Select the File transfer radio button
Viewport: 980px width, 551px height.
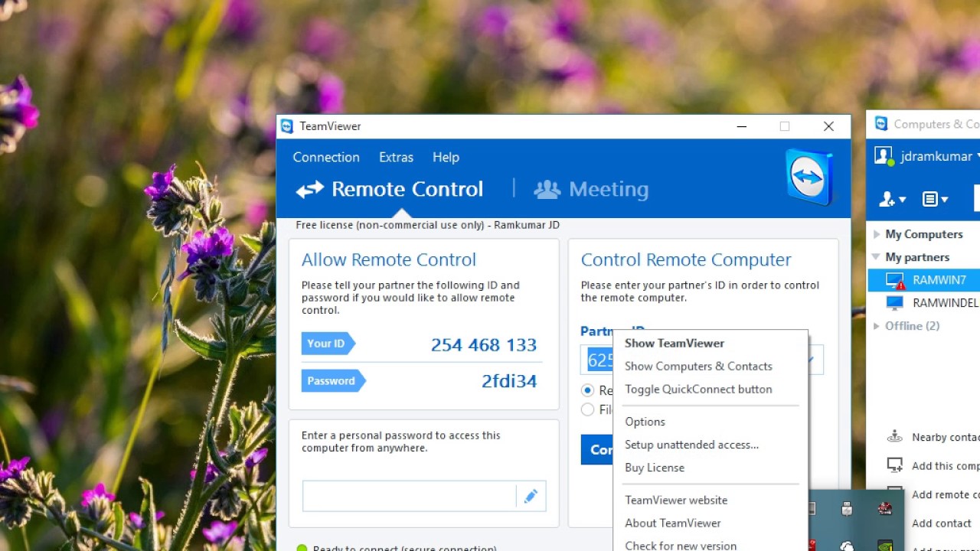pos(587,409)
